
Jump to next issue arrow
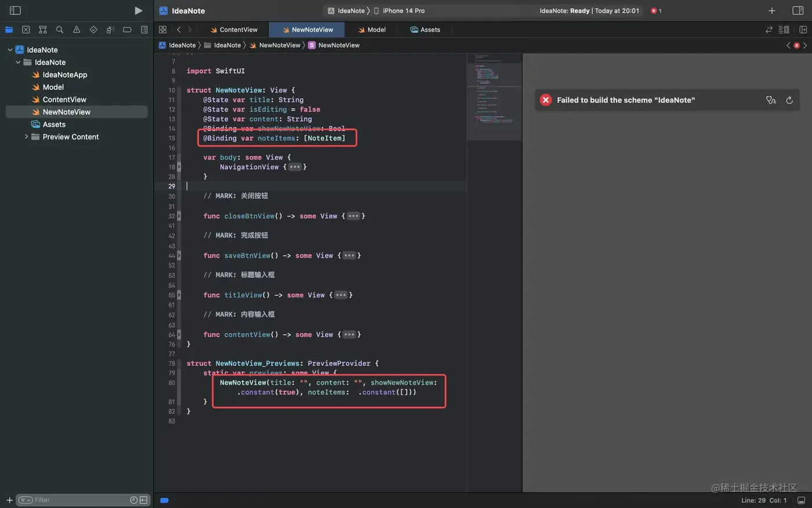coord(804,45)
